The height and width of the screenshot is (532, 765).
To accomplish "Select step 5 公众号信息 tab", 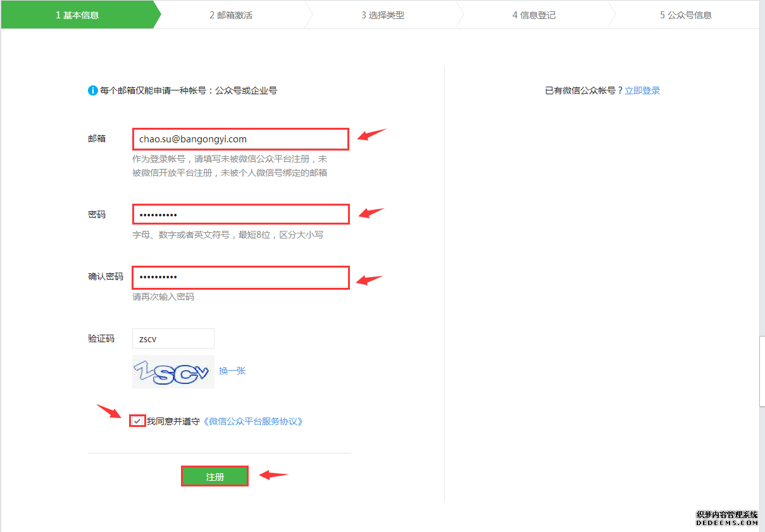I will click(x=686, y=15).
